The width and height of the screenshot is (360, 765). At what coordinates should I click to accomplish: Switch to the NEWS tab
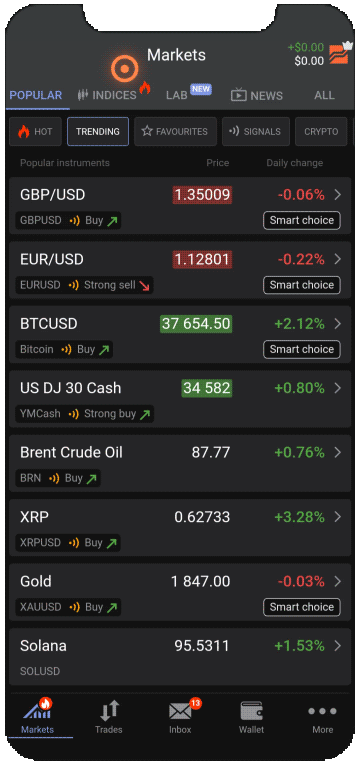257,95
